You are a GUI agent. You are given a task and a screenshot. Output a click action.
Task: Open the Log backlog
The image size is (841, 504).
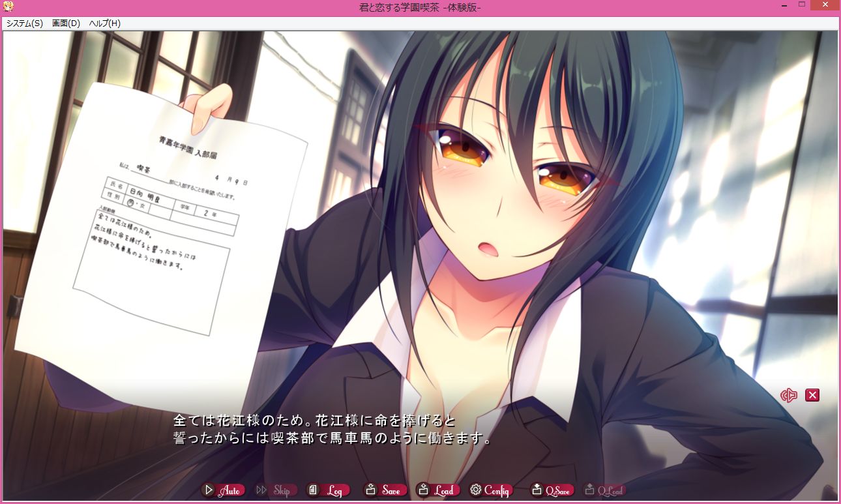(328, 490)
